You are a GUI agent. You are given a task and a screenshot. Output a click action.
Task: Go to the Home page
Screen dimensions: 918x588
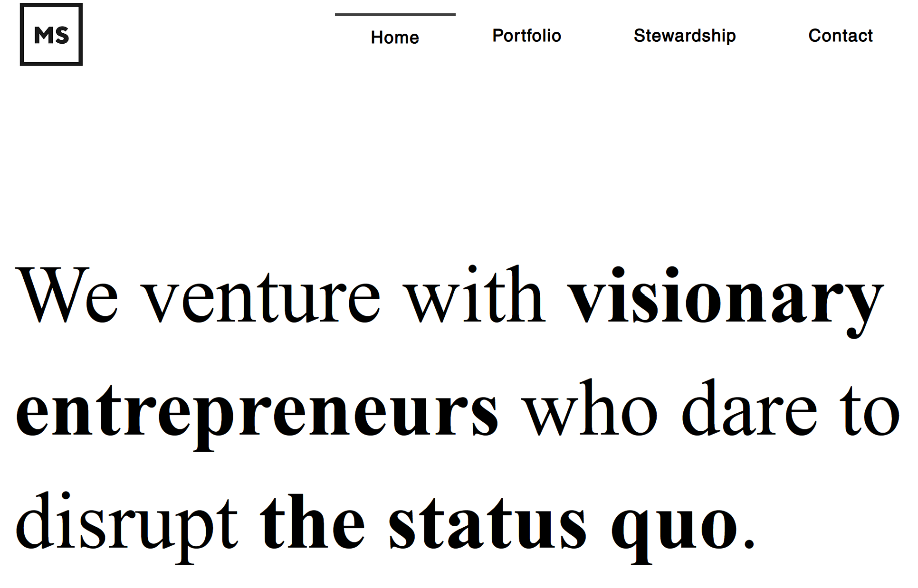pyautogui.click(x=395, y=38)
